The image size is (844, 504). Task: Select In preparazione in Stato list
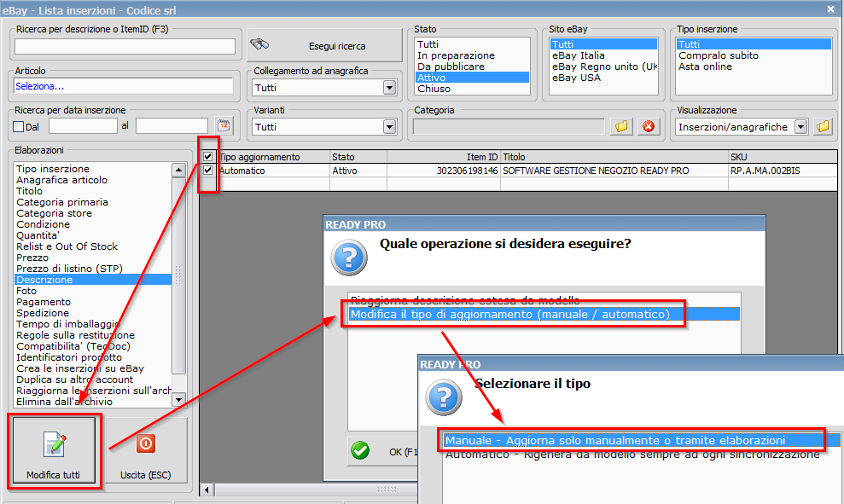point(472,55)
